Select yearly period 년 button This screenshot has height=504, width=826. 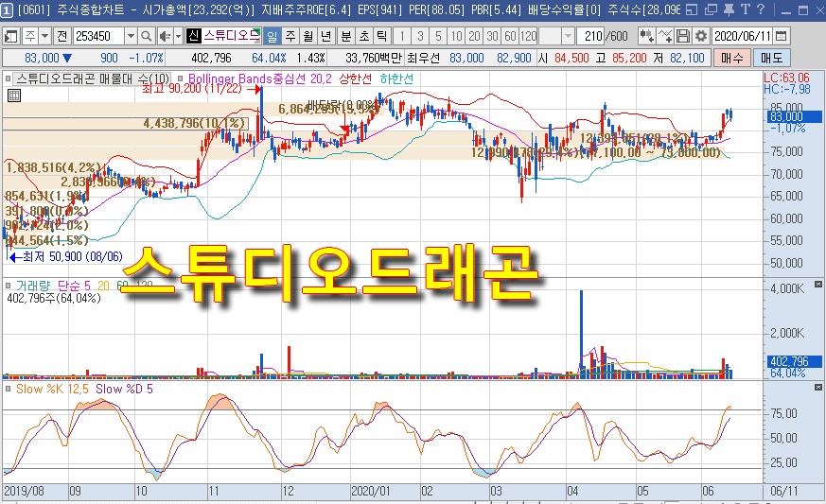click(326, 36)
